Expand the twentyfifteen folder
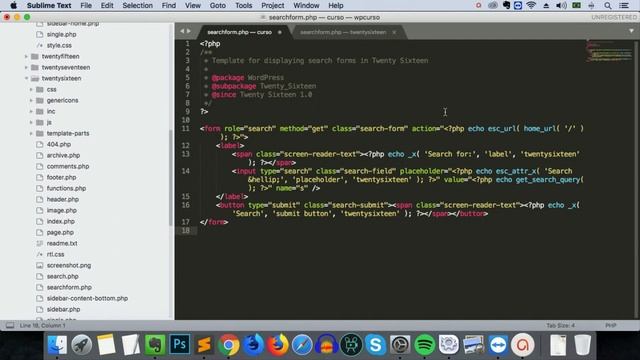Image resolution: width=640 pixels, height=360 pixels. [26, 56]
